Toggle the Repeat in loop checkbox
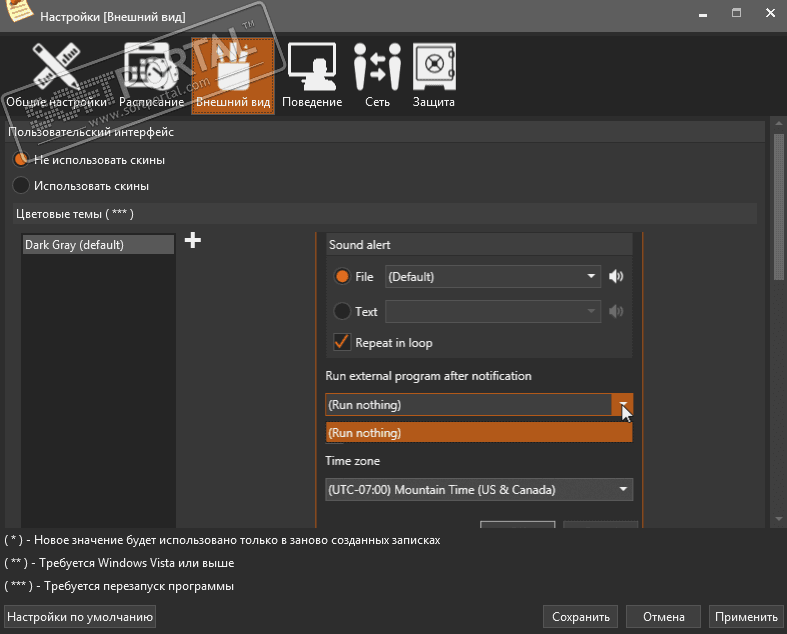 click(342, 342)
